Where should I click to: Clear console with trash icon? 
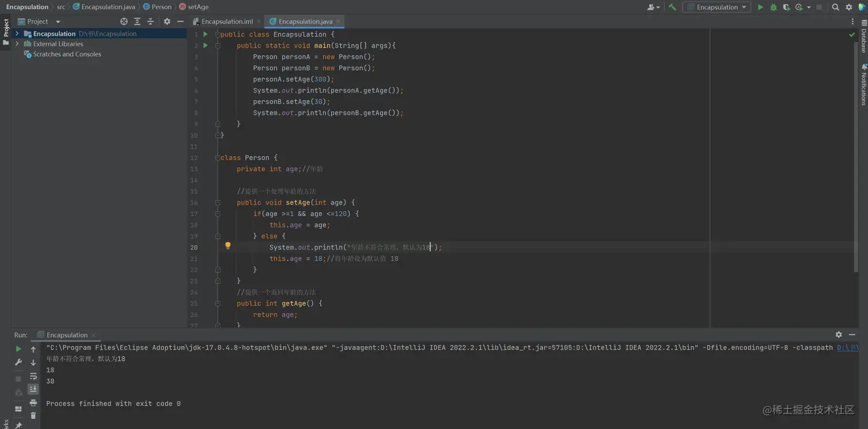pos(33,415)
